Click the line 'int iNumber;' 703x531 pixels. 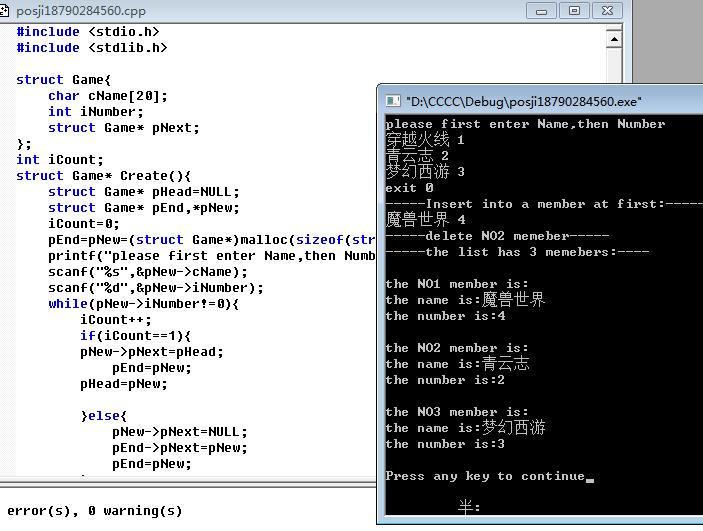pyautogui.click(x=95, y=112)
